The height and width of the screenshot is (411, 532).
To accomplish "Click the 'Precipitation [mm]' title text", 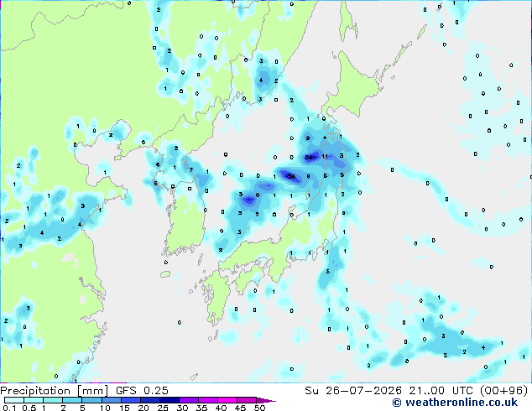I will pos(55,391).
